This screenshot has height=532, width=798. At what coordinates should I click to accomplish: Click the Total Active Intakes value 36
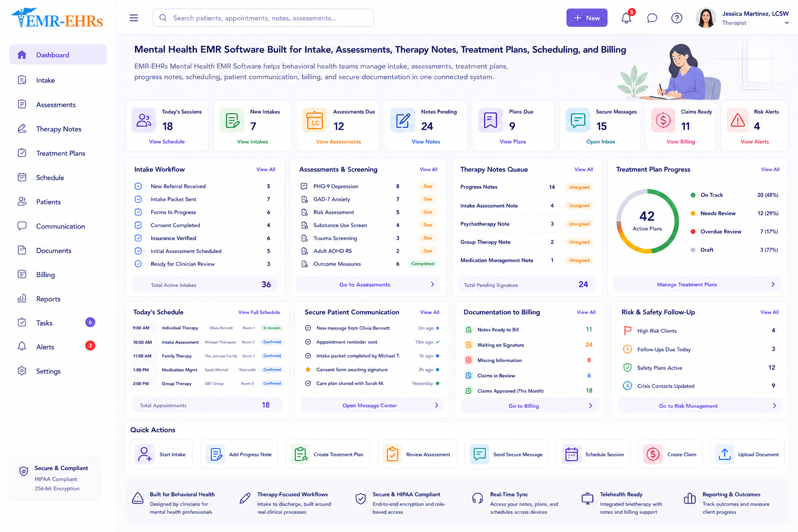tap(266, 284)
